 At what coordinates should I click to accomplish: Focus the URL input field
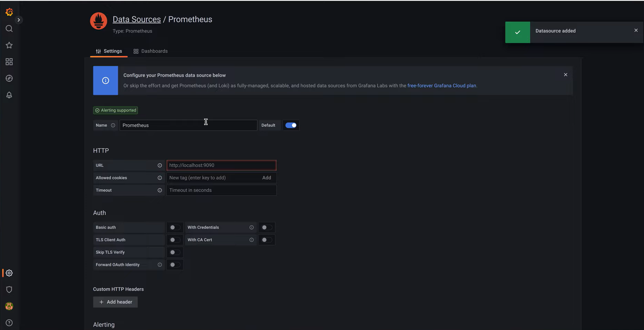click(221, 165)
